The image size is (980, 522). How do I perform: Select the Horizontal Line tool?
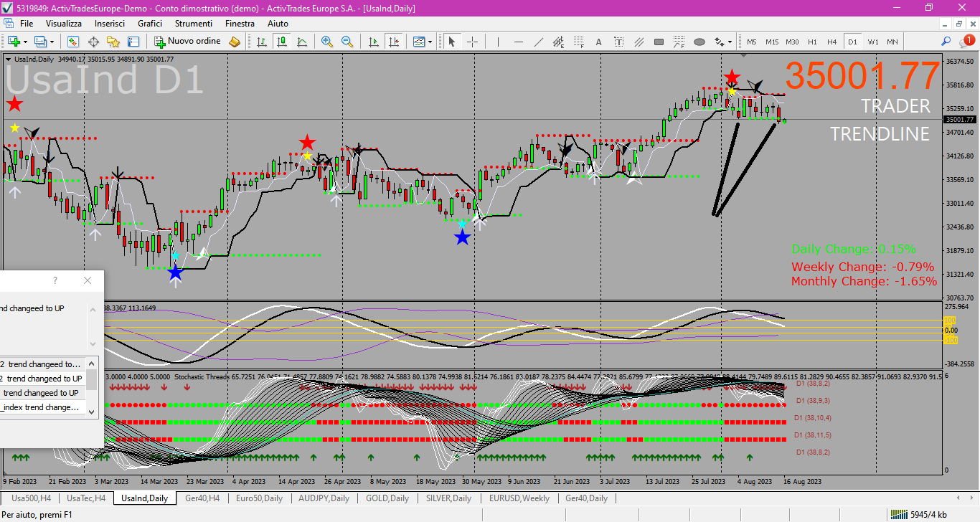[x=518, y=42]
